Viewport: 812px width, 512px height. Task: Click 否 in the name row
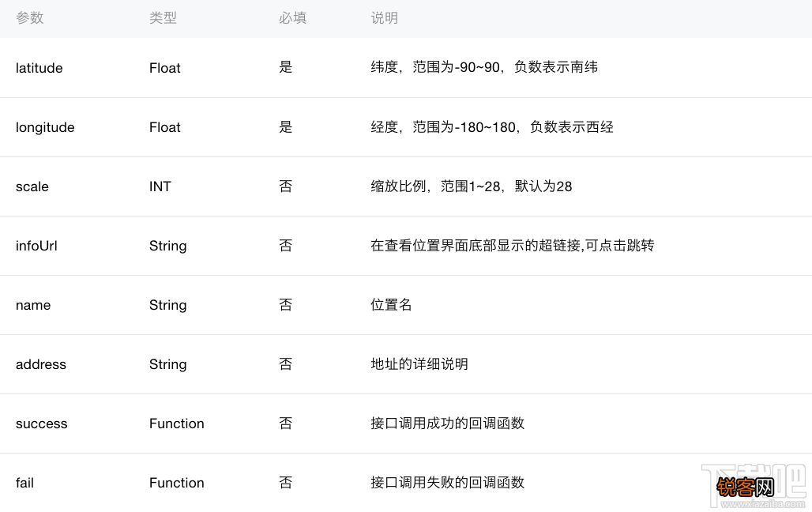coord(286,305)
